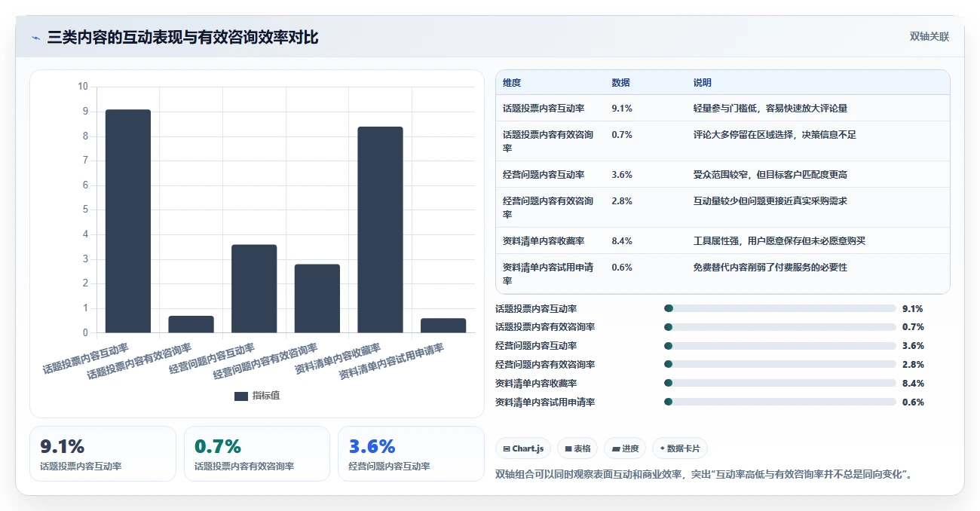Click the 维度 column header
Image resolution: width=980 pixels, height=511 pixels.
[x=512, y=83]
